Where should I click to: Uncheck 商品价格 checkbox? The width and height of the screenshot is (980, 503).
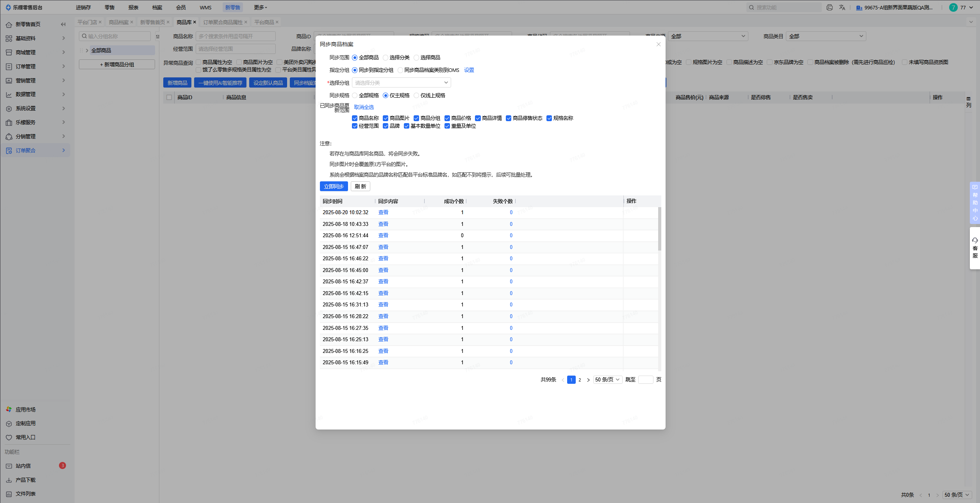(447, 118)
